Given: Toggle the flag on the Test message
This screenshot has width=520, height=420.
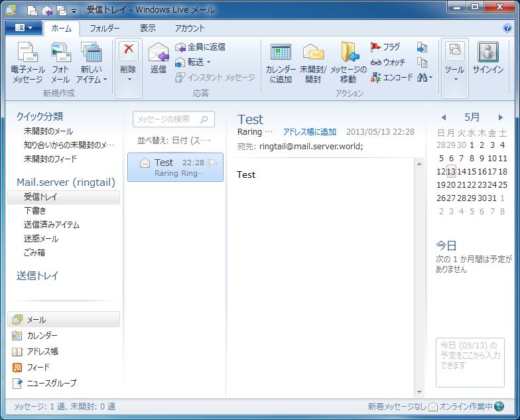Looking at the screenshot, I should click(212, 163).
